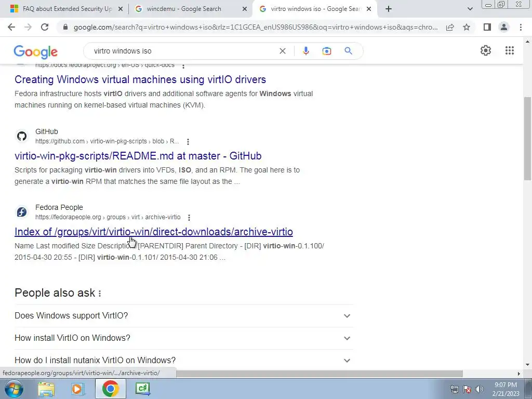Click the scroll right arrow of horizontal scrollbar
The height and width of the screenshot is (399, 532).
518,374
